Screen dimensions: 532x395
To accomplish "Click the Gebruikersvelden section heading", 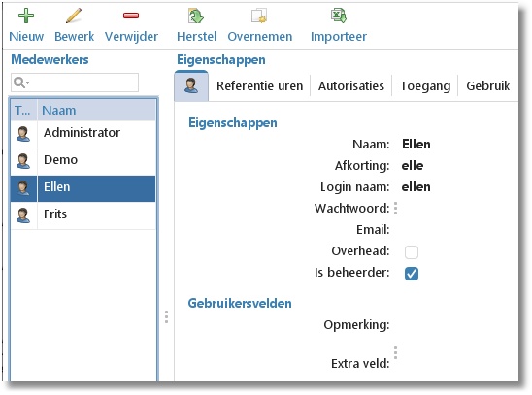I will click(x=240, y=303).
